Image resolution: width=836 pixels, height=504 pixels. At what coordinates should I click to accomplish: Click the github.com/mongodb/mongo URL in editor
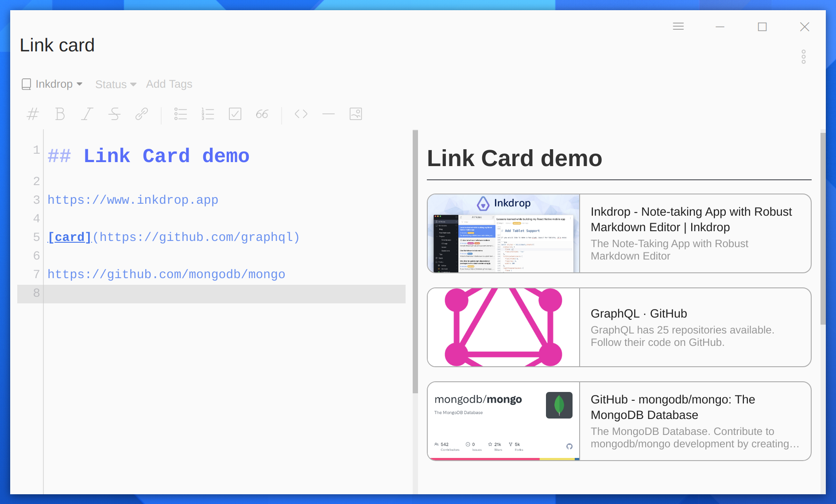tap(166, 275)
